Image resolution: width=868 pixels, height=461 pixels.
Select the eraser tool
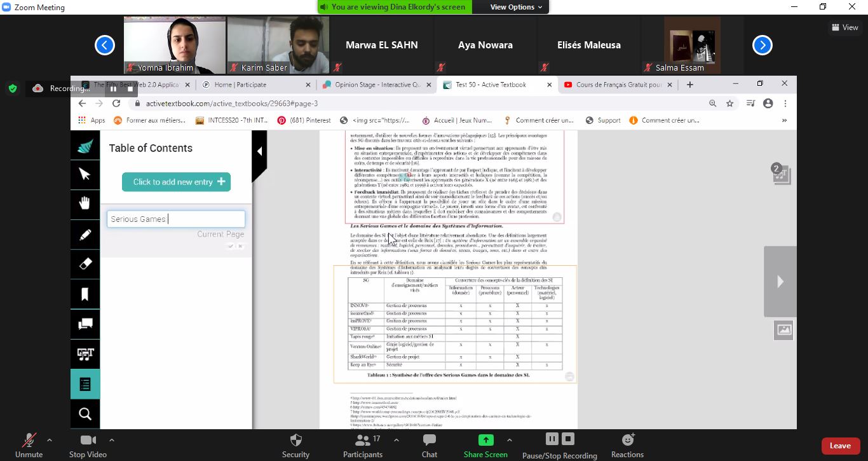[85, 264]
